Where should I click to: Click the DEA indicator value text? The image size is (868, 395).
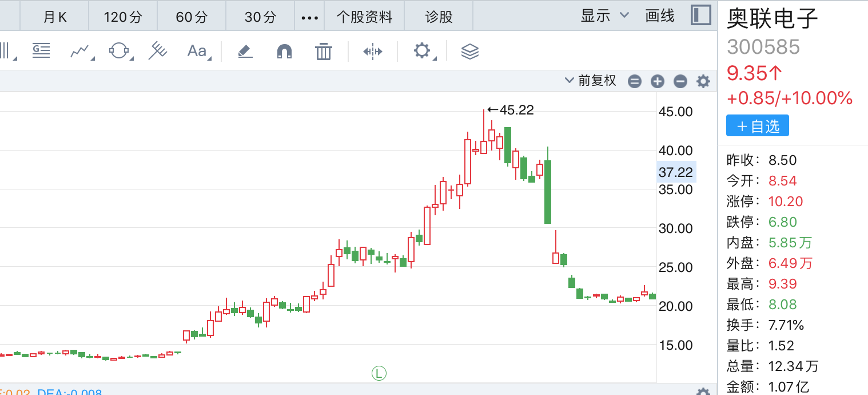pyautogui.click(x=70, y=392)
